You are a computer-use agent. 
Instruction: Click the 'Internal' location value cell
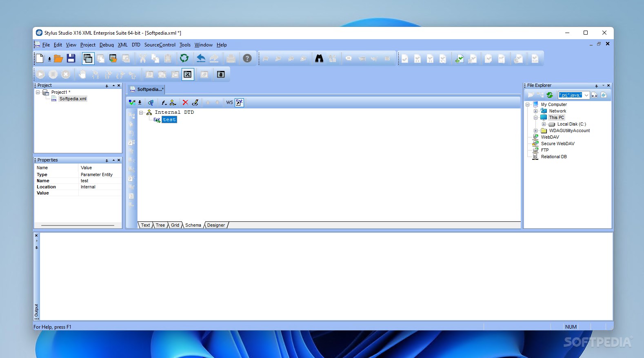click(100, 187)
